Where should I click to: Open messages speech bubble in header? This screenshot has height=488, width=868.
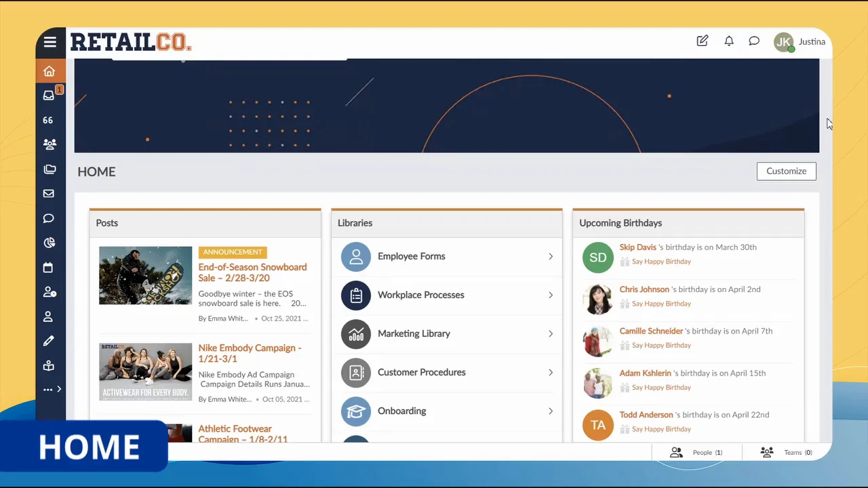pos(754,41)
